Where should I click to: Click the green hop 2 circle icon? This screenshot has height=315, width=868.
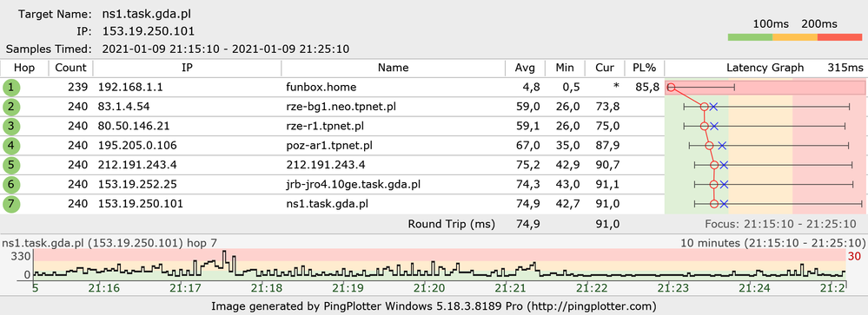pyautogui.click(x=11, y=107)
